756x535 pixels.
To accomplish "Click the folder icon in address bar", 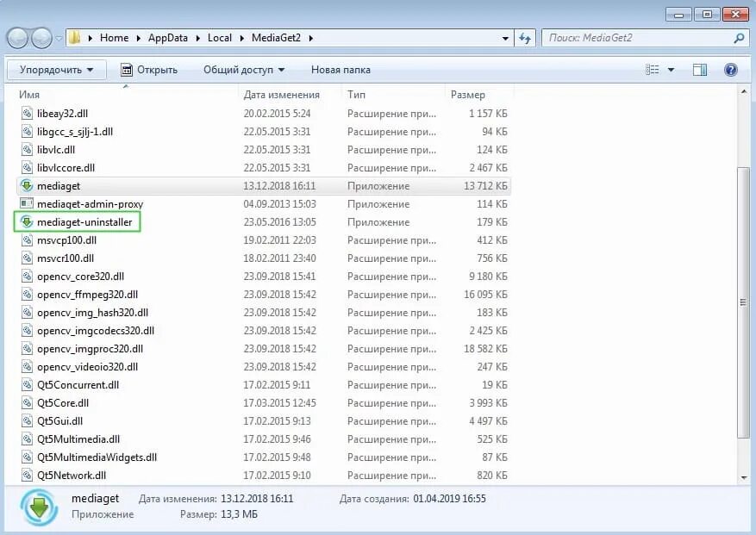I will [75, 38].
